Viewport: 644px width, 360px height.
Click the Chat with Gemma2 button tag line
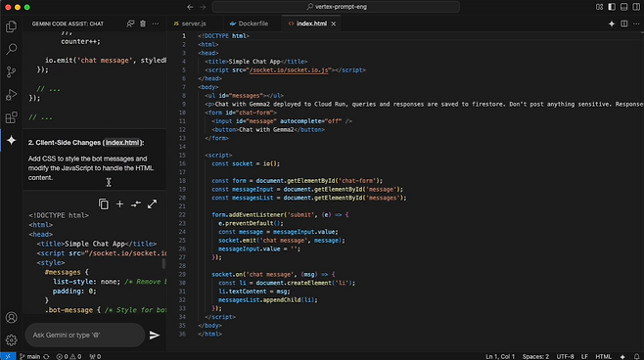click(268, 130)
